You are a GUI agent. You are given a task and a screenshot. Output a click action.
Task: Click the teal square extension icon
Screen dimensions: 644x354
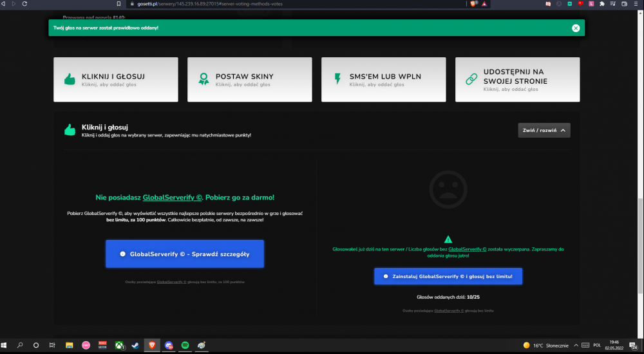570,4
